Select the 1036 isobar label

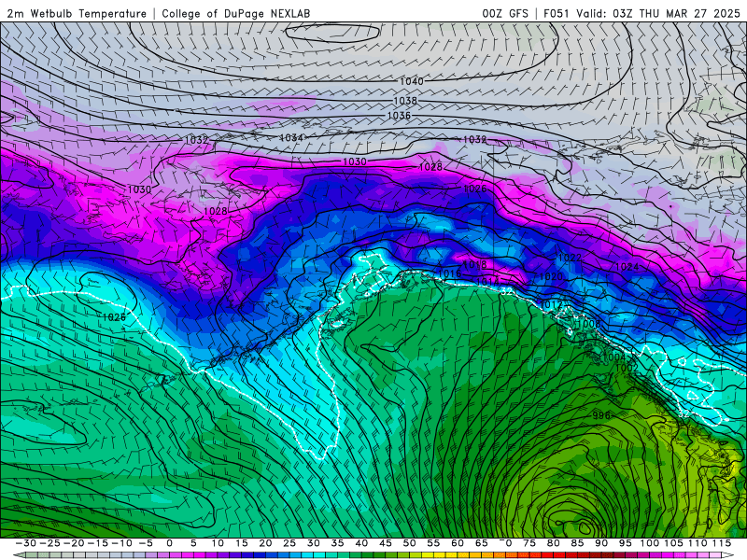[399, 116]
